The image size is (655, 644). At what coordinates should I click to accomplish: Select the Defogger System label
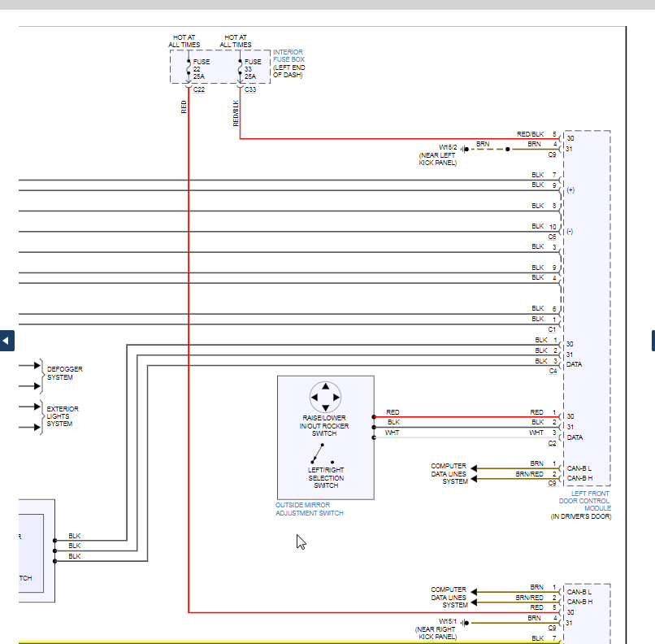click(x=64, y=373)
